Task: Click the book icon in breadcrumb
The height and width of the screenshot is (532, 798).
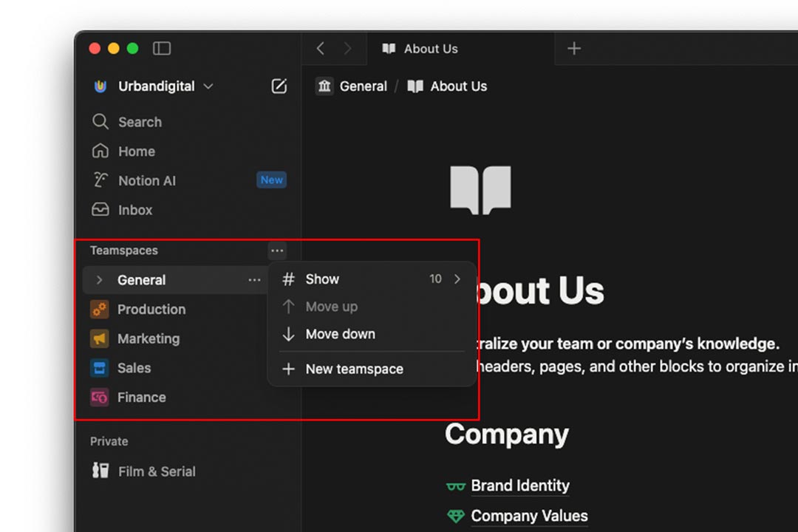Action: [415, 86]
